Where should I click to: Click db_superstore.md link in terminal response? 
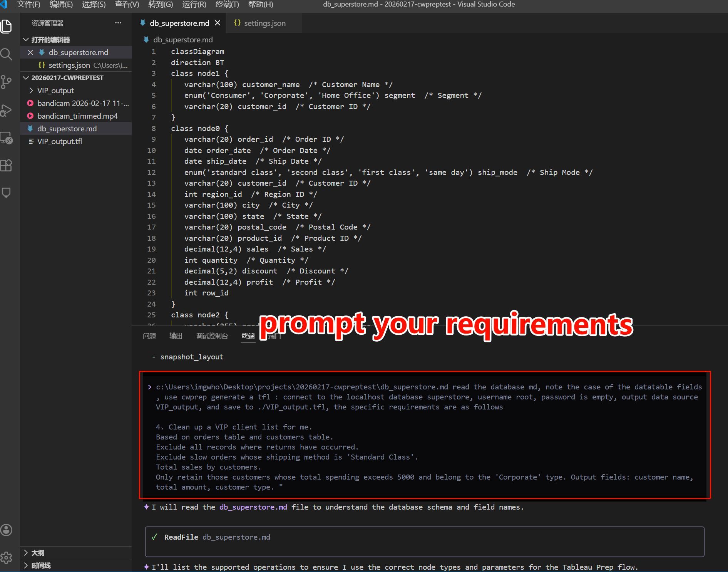tap(253, 507)
